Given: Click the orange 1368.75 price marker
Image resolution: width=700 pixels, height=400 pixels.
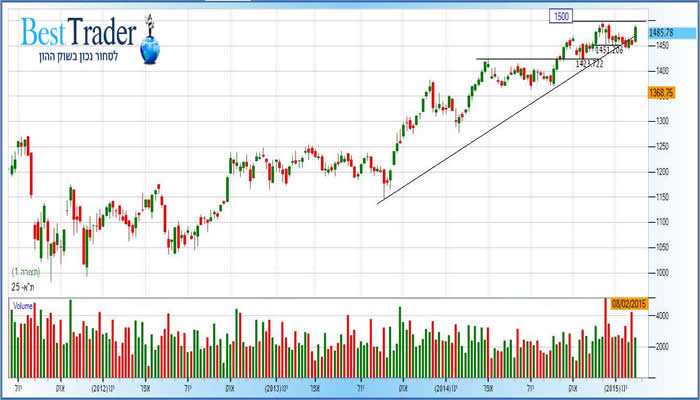Looking at the screenshot, I should [663, 92].
